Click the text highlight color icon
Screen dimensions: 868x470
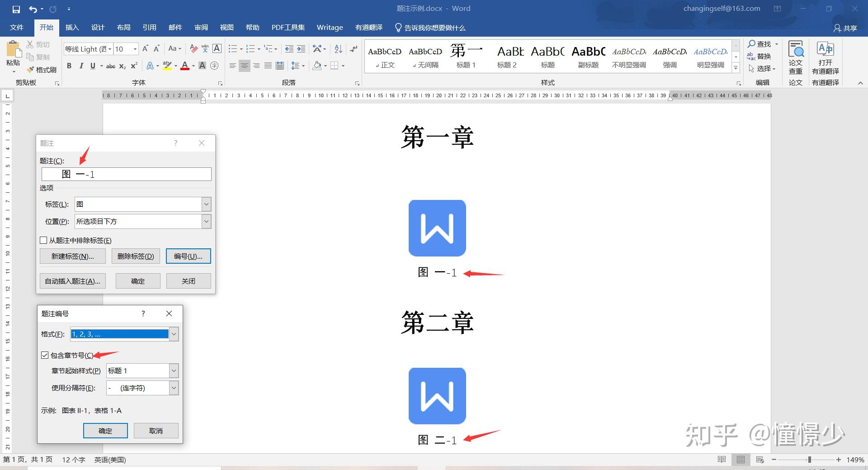click(x=167, y=66)
